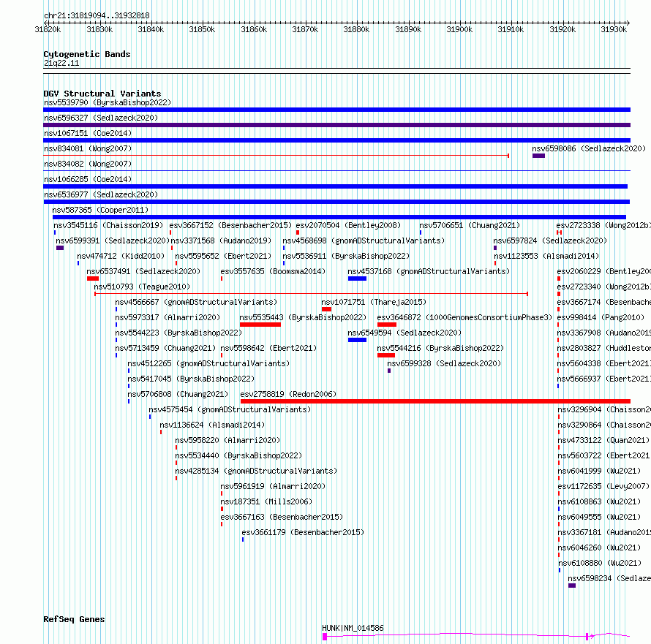The image size is (651, 644).
Task: Select nsv5417045 (ByrskaBishop2022) label
Action: (191, 379)
